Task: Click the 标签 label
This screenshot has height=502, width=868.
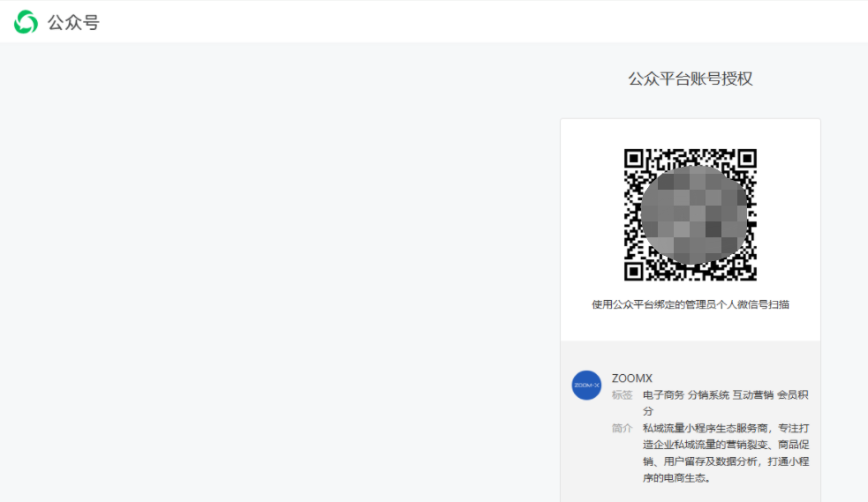Action: point(622,394)
